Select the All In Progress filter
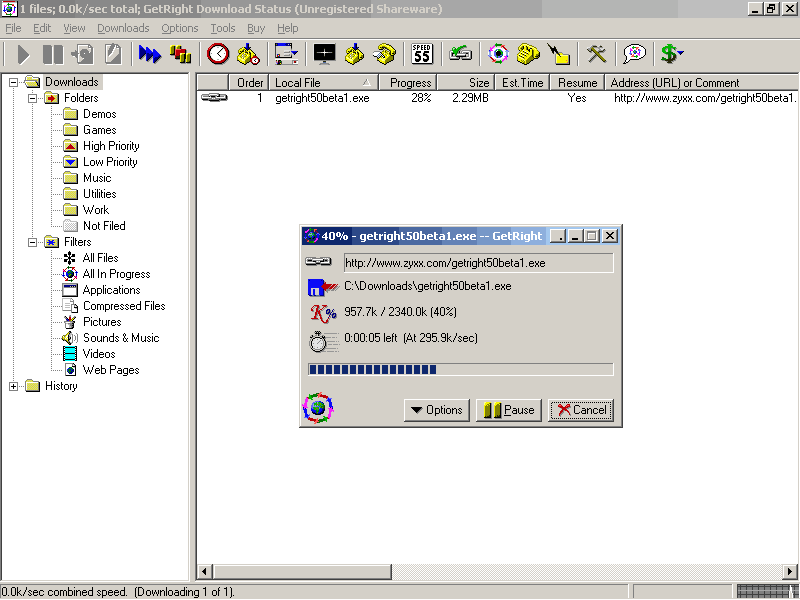The height and width of the screenshot is (600, 800). 116,274
